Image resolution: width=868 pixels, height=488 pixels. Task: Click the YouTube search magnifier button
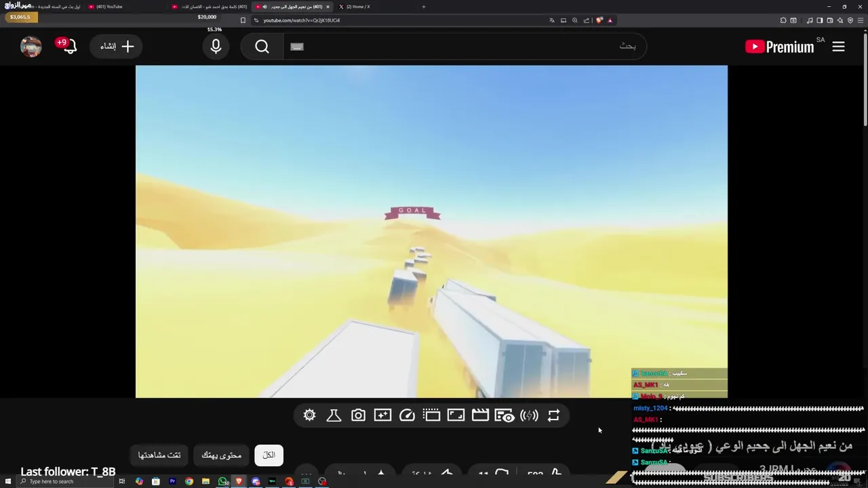(262, 46)
